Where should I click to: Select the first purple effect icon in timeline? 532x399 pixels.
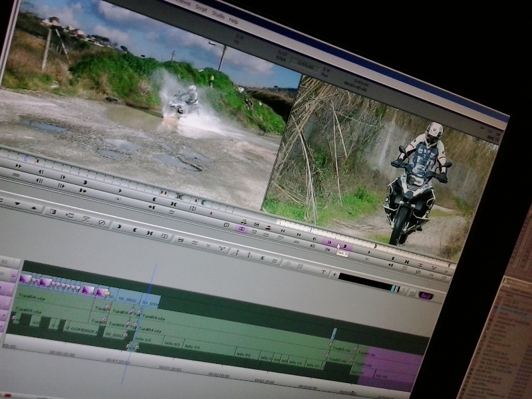tap(27, 279)
